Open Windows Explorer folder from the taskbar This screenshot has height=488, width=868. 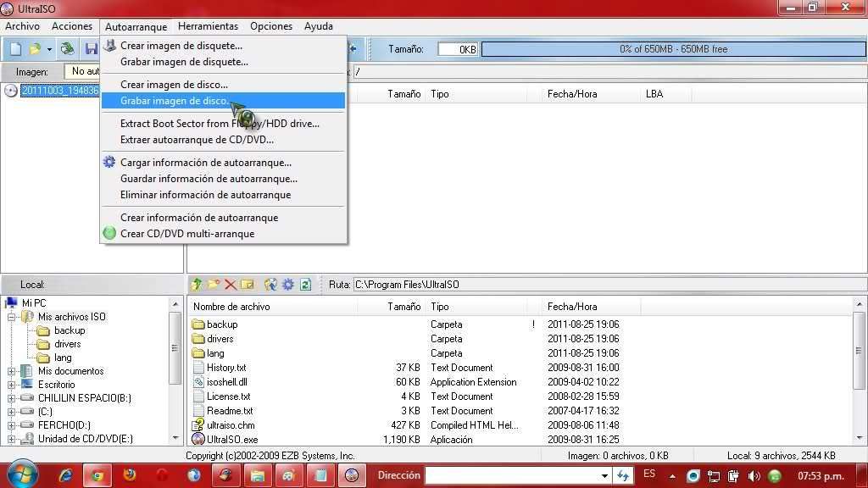click(258, 475)
